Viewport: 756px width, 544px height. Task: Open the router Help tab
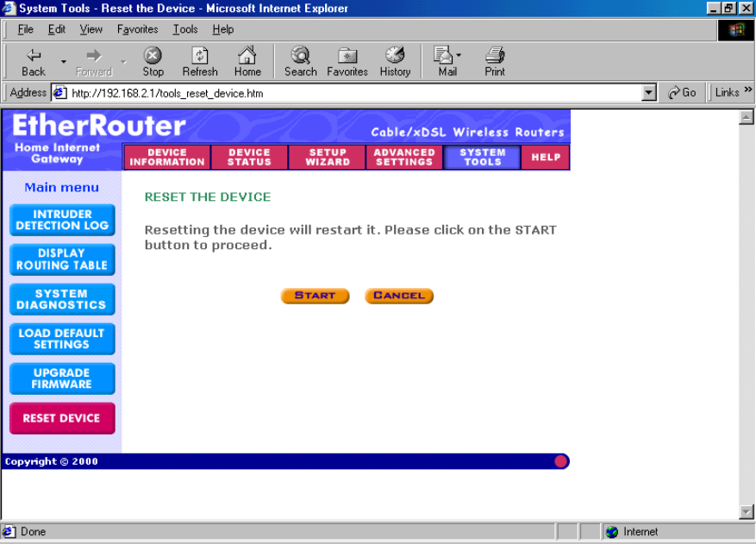(546, 157)
